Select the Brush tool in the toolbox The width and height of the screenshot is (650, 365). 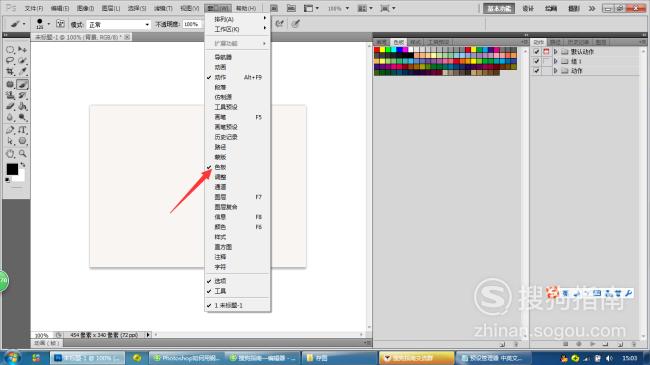(22, 85)
